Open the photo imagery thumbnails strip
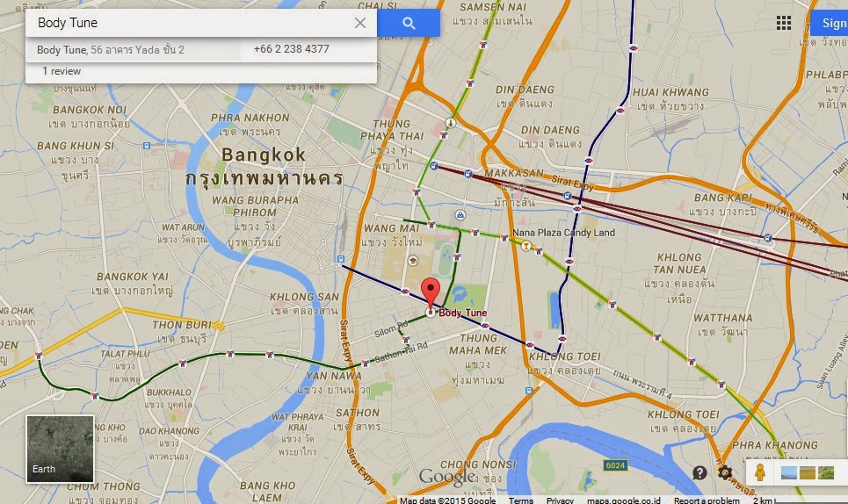The height and width of the screenshot is (504, 848). click(808, 472)
